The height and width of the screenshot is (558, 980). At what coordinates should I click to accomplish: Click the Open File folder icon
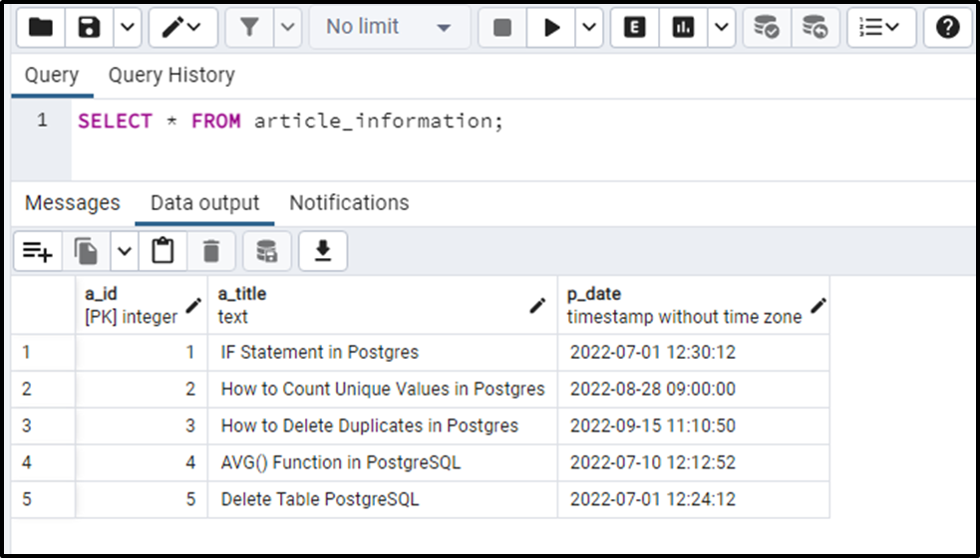click(41, 28)
